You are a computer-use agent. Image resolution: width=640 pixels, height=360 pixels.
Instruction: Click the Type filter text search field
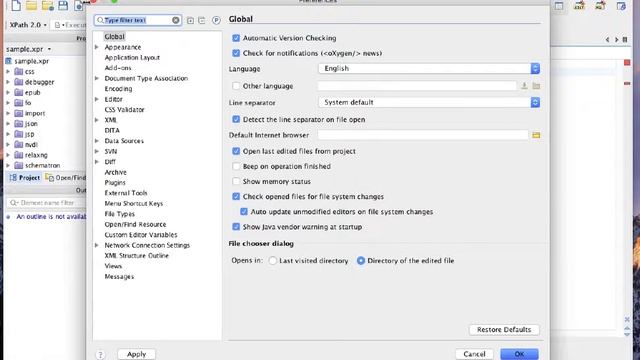click(138, 20)
